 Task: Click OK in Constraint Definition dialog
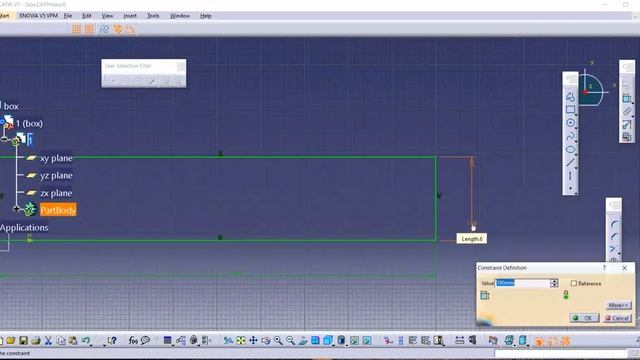click(584, 318)
